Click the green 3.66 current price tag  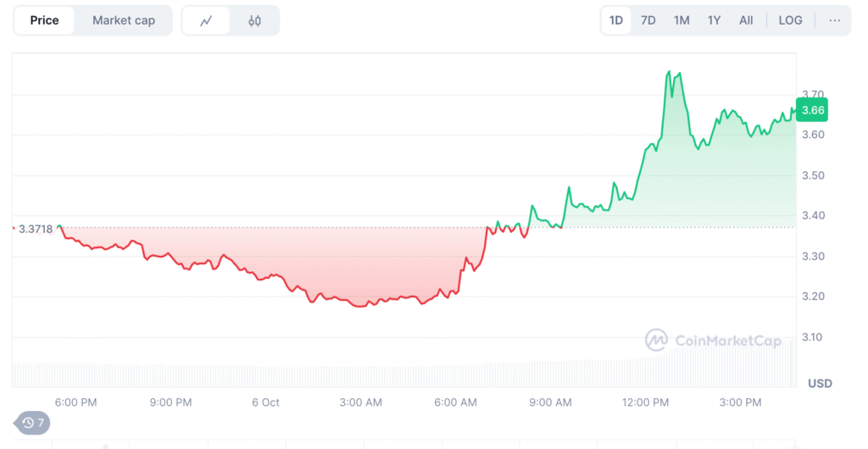[x=813, y=110]
